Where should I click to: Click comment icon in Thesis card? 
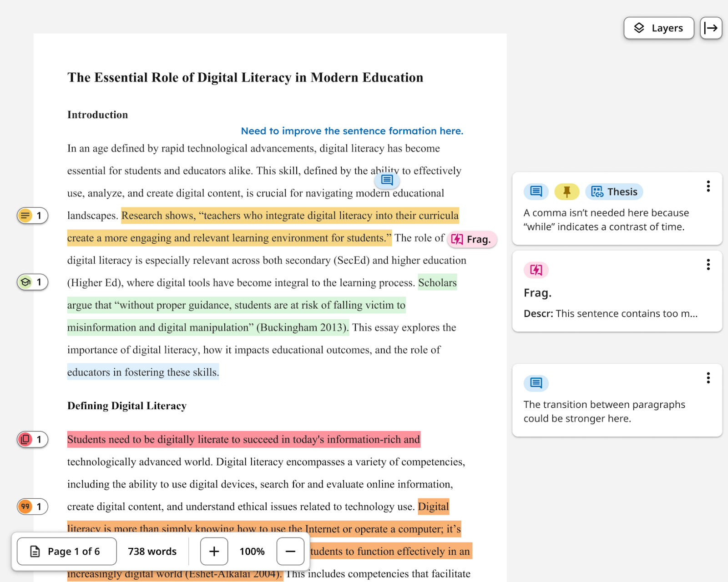pos(536,192)
